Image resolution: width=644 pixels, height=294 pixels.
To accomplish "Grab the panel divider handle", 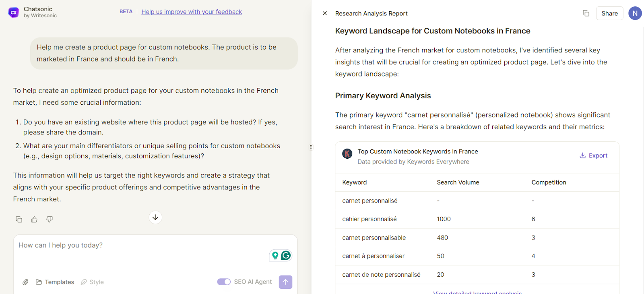I will click(311, 147).
